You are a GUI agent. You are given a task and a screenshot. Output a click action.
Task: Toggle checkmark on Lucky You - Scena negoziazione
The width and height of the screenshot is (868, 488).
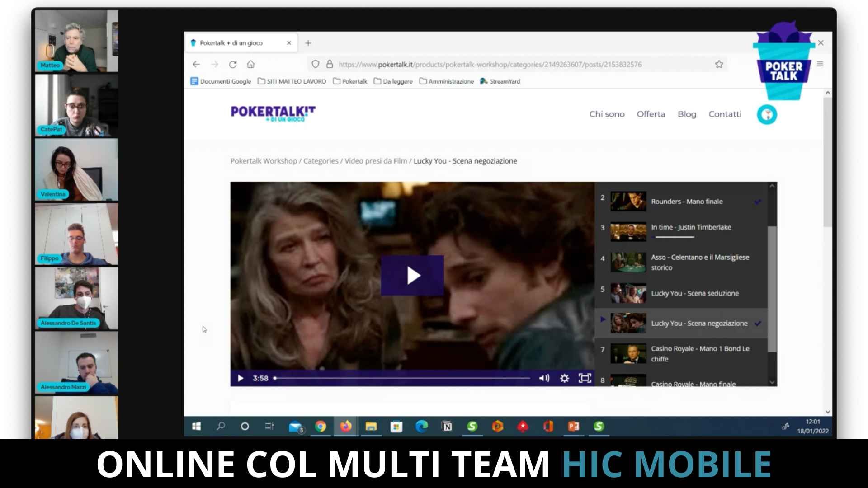tap(758, 323)
